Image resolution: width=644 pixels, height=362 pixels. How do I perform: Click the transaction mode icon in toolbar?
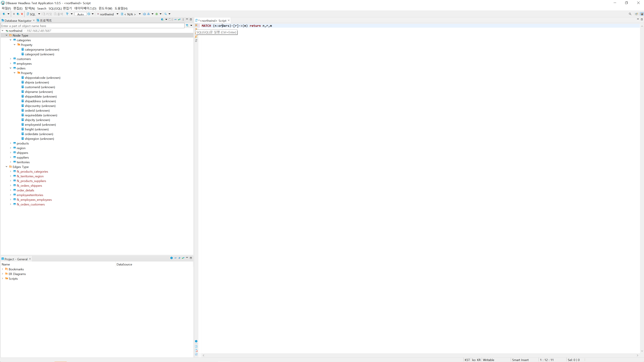[x=67, y=14]
